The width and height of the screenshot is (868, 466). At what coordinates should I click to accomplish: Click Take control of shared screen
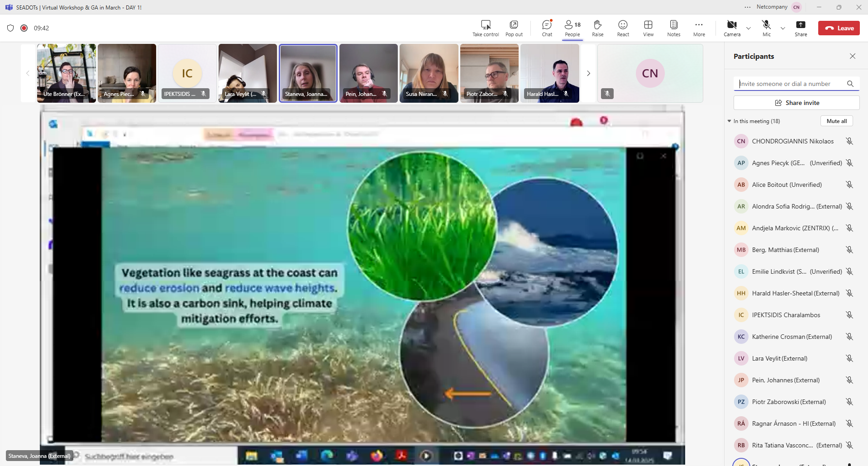486,28
